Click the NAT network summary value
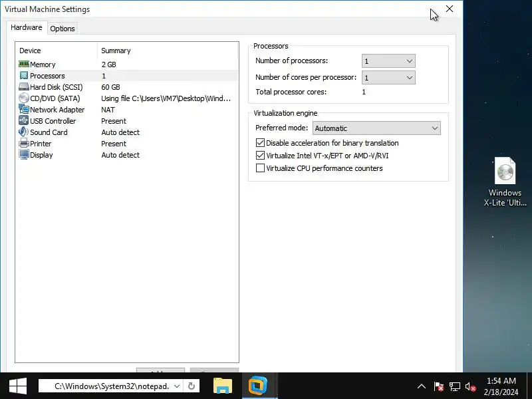 point(108,110)
